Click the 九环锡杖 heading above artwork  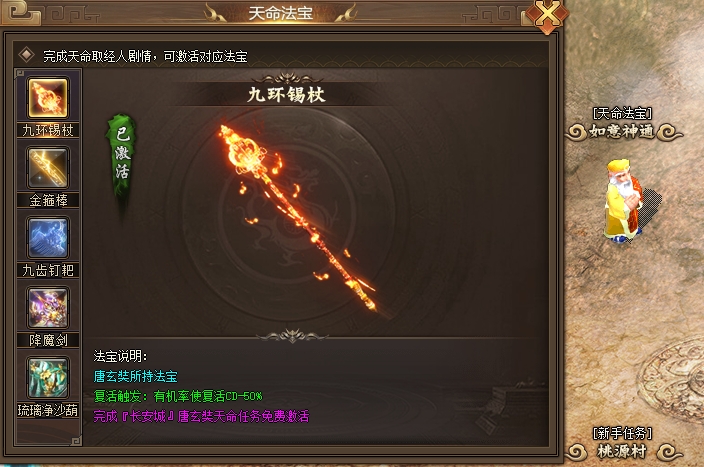pos(286,95)
